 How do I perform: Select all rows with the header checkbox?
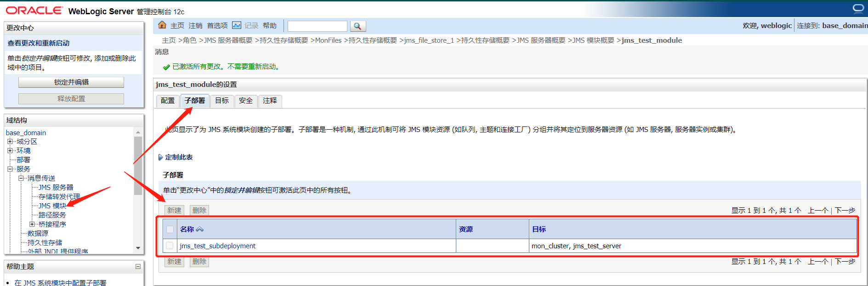pos(170,229)
